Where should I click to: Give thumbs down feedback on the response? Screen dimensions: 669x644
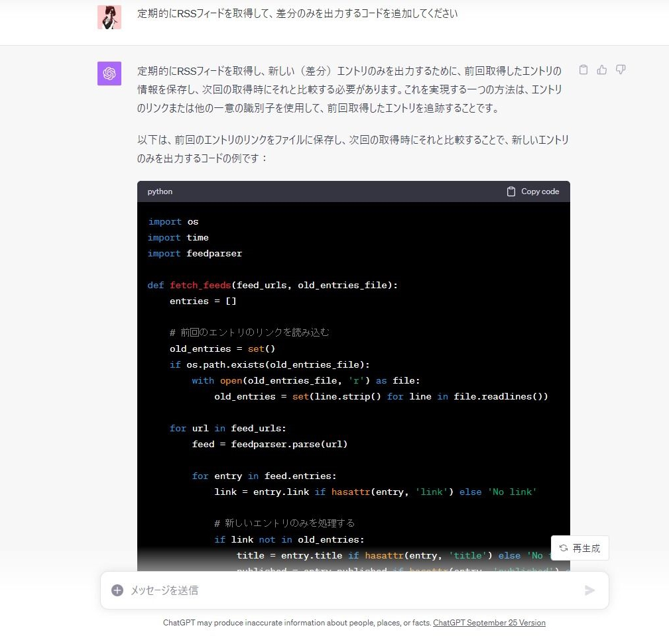(621, 70)
